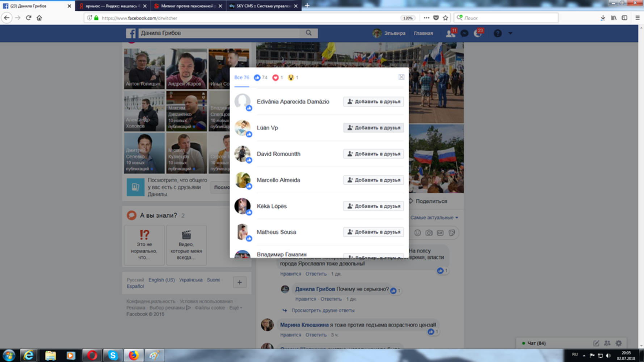Open a new browser tab with plus
This screenshot has height=362, width=644.
pos(307,5)
